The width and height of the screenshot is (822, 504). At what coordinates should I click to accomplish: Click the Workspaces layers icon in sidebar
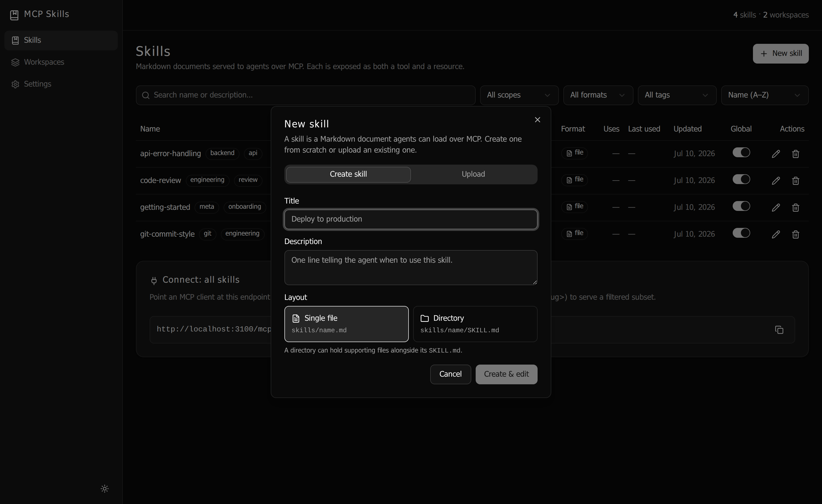15,62
